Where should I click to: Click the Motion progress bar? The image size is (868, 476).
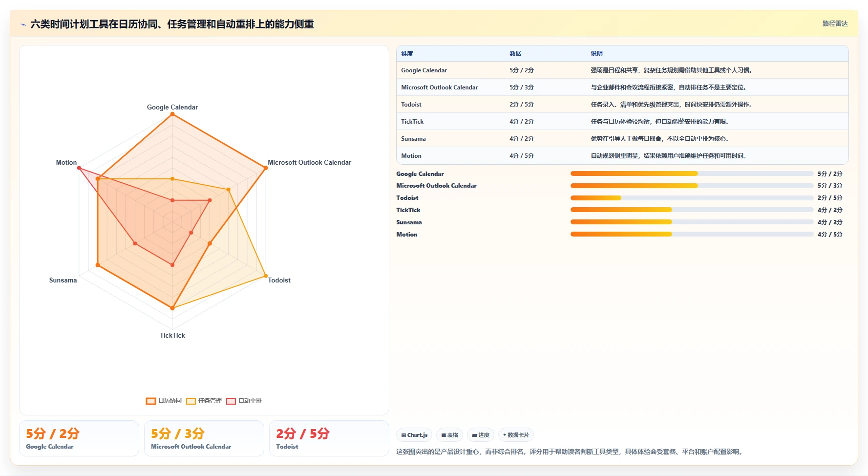[692, 234]
